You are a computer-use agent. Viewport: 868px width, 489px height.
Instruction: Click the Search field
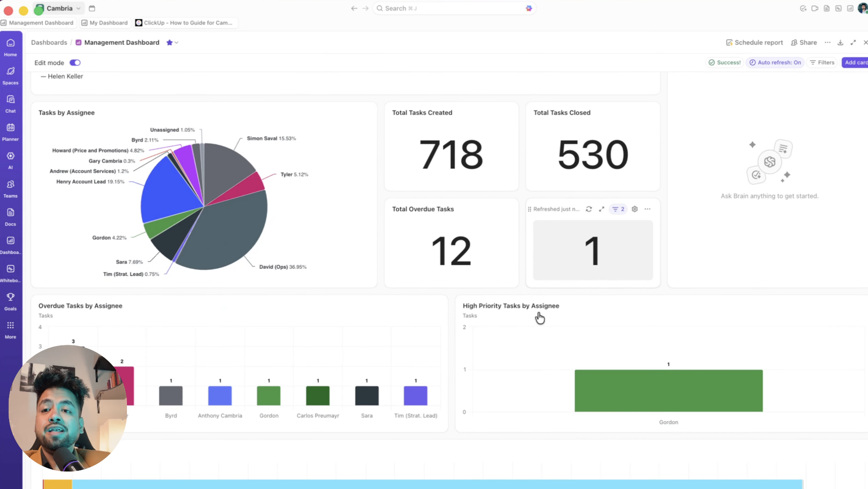pyautogui.click(x=454, y=8)
